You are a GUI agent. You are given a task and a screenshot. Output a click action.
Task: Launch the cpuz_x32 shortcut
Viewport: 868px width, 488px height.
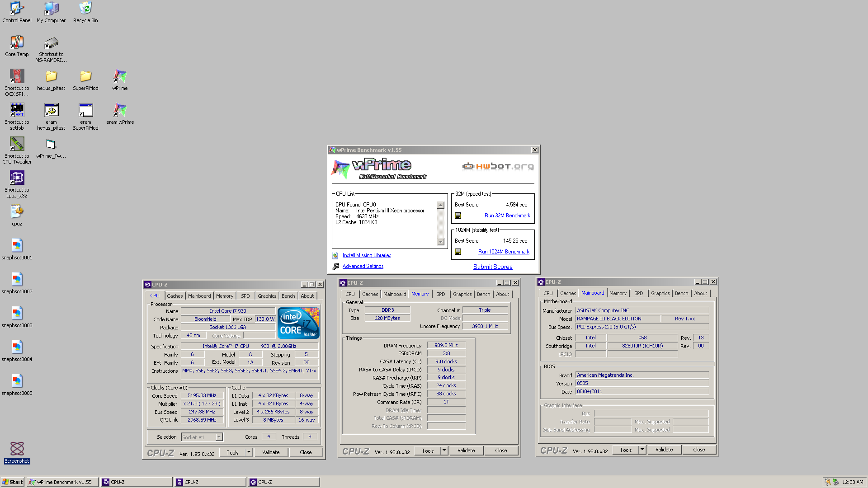click(x=17, y=184)
